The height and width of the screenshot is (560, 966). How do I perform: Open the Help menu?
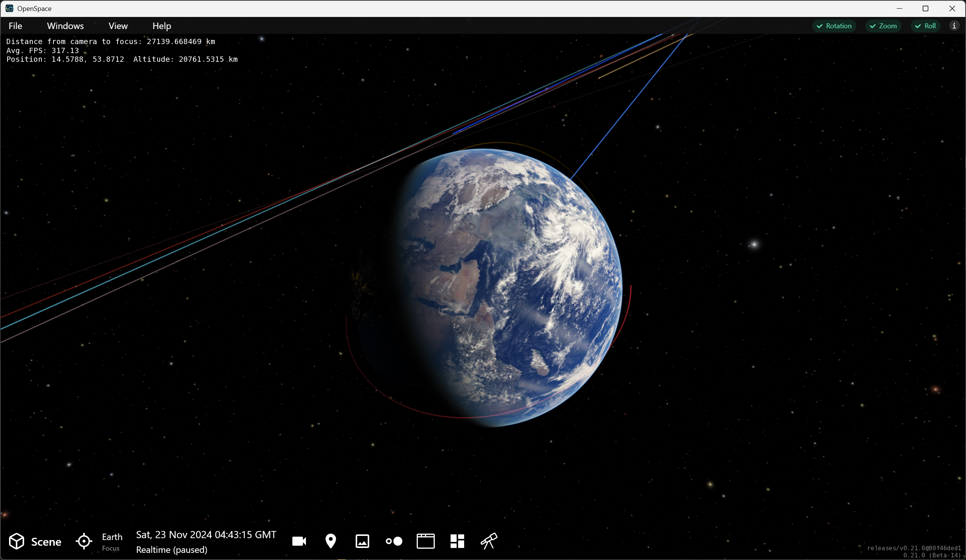point(162,26)
